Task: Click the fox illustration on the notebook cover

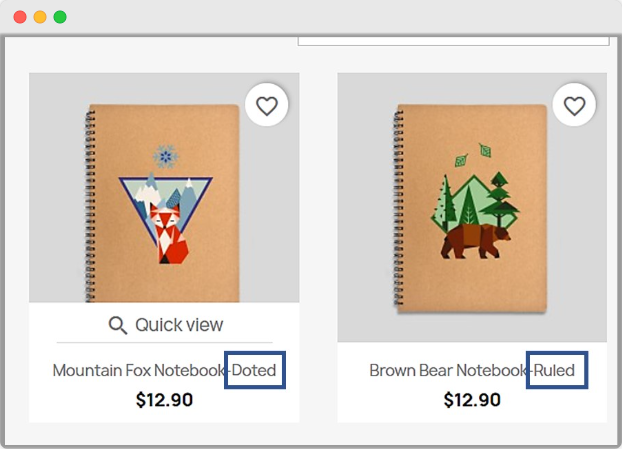Action: [168, 234]
